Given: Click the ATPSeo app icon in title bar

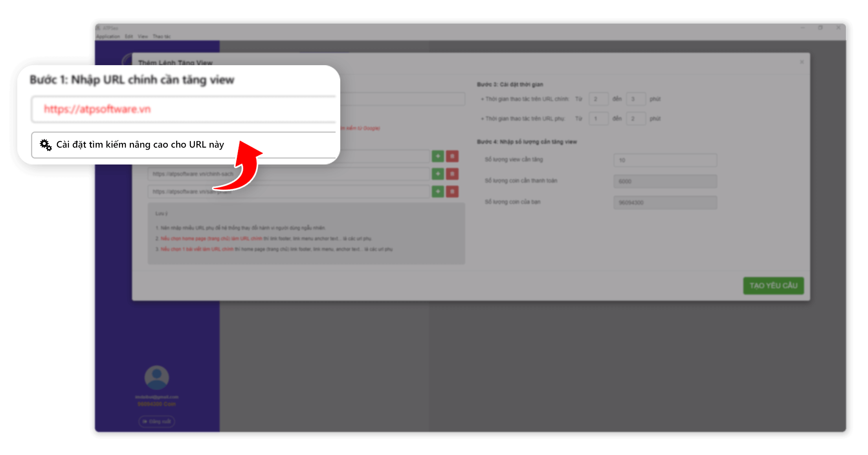Looking at the screenshot, I should [98, 28].
